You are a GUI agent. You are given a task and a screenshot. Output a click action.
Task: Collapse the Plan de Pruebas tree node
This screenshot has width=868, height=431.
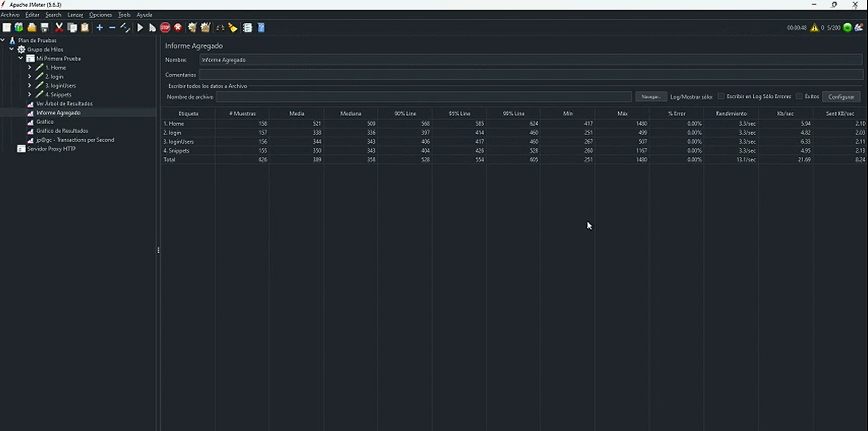point(3,40)
